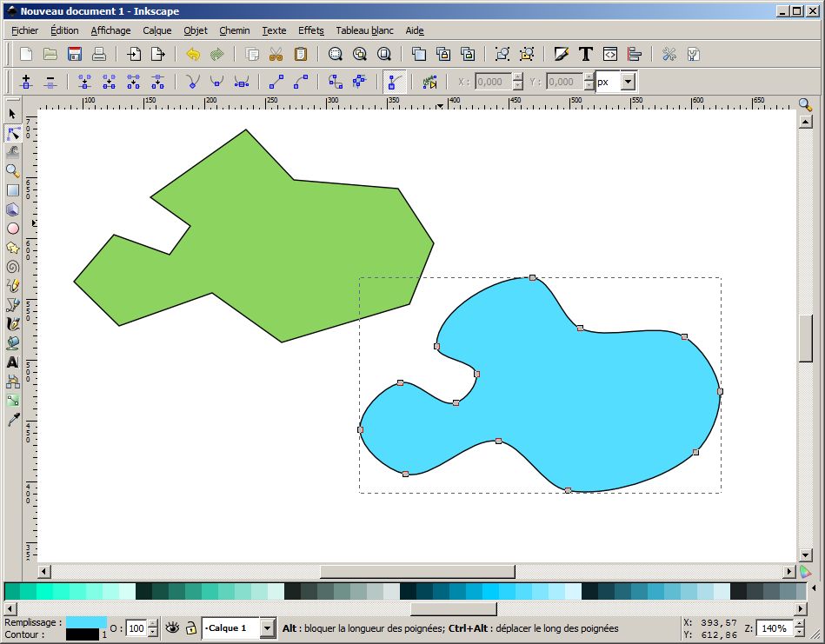Select the Paint bucket tool
Screen dimensions: 825x644
[x=13, y=343]
